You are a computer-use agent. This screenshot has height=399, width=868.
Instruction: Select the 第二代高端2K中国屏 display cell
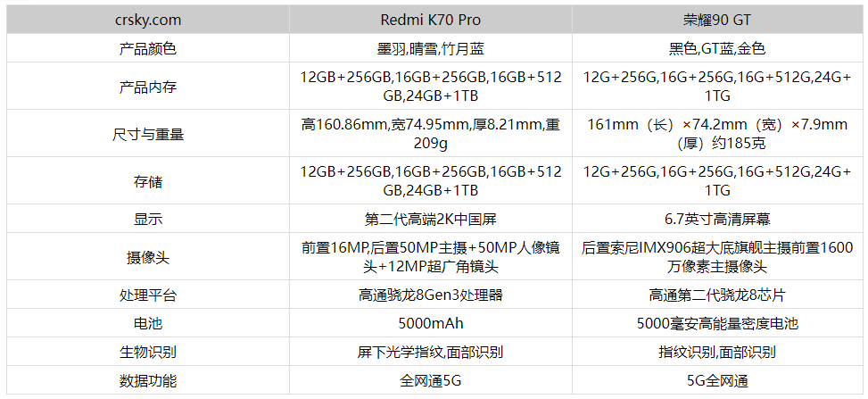tap(430, 220)
